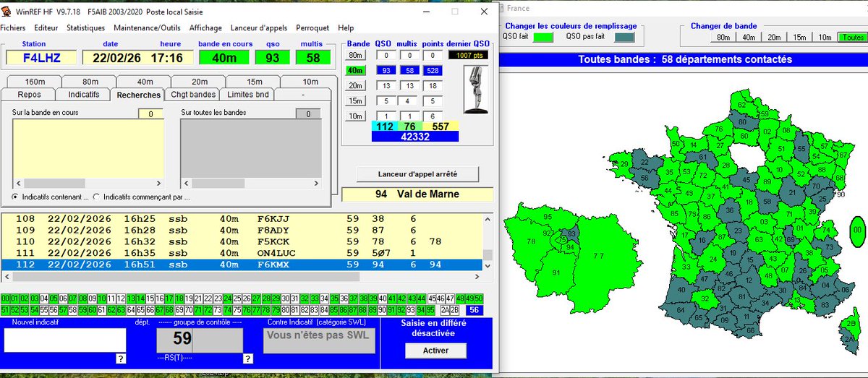Click the vertical scrollbar of the QSO log
Screen dimensions: 868x378
(x=488, y=241)
